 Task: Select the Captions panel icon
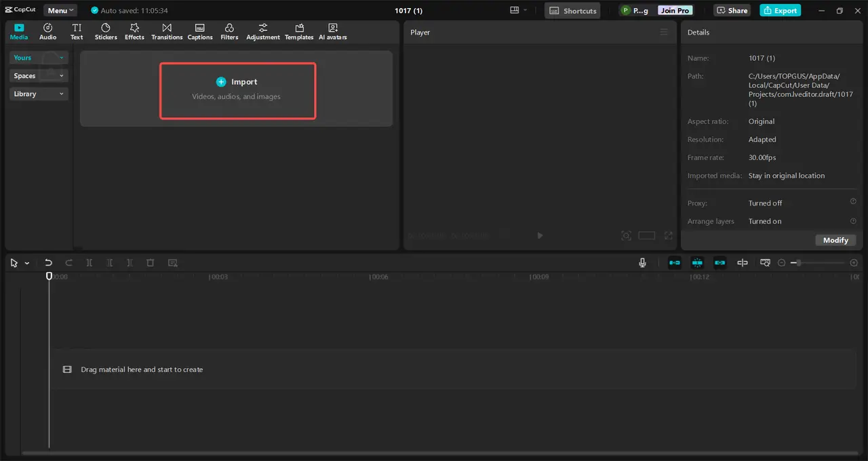click(x=199, y=31)
